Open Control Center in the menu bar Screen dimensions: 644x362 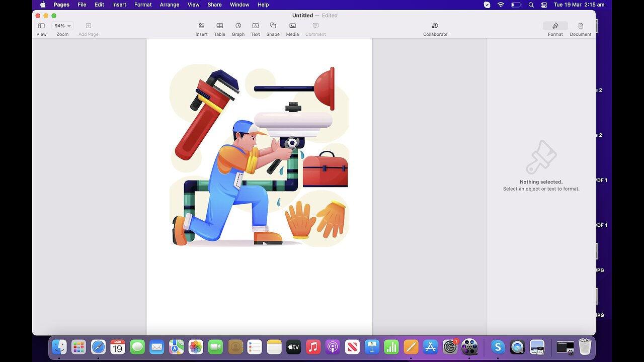544,5
